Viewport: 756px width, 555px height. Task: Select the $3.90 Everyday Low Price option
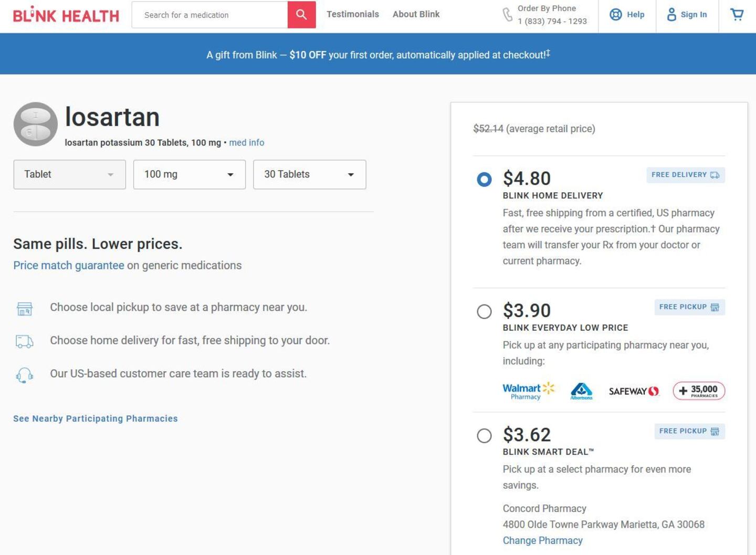(484, 311)
